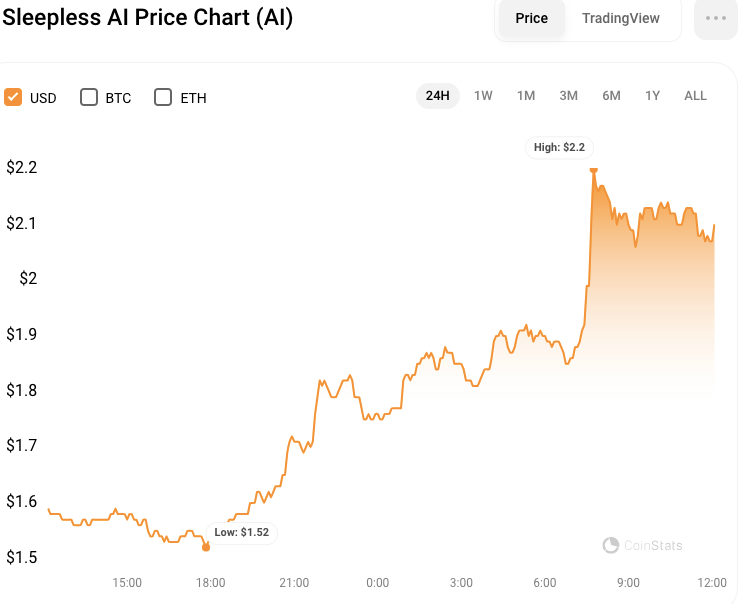Select the 1M time range
This screenshot has height=604, width=740.
tap(526, 96)
